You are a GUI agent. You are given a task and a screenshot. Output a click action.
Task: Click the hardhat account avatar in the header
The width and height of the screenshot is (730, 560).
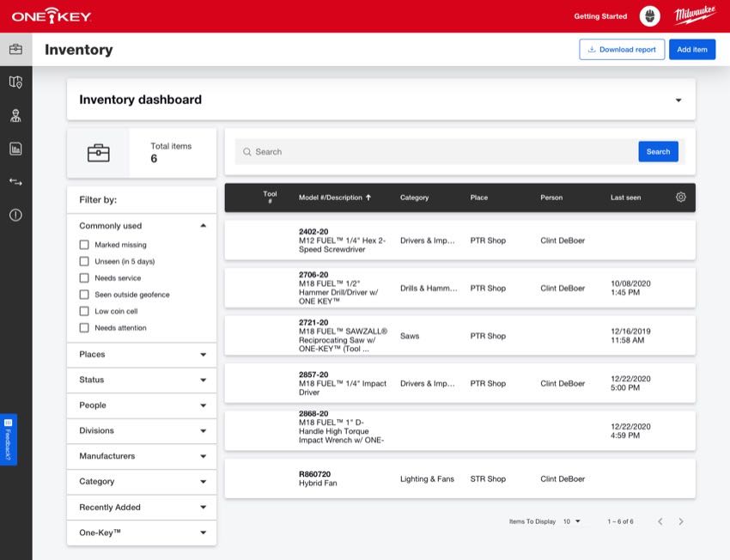[649, 15]
